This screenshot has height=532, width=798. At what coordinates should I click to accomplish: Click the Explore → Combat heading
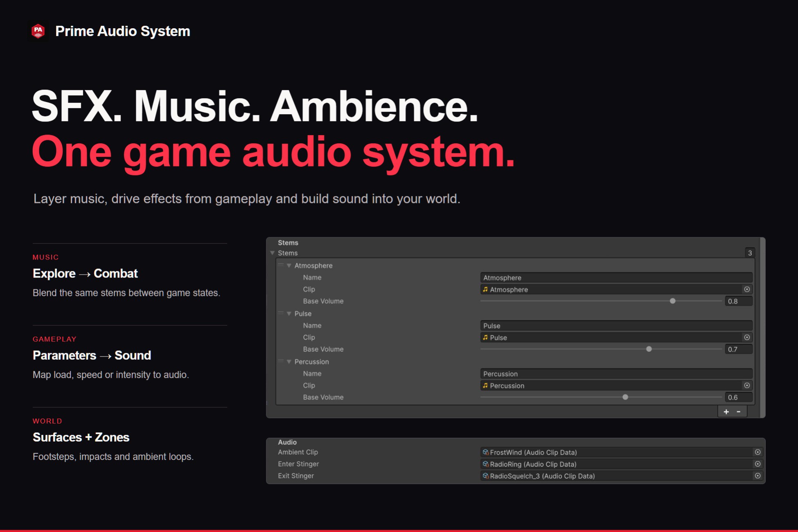click(85, 273)
